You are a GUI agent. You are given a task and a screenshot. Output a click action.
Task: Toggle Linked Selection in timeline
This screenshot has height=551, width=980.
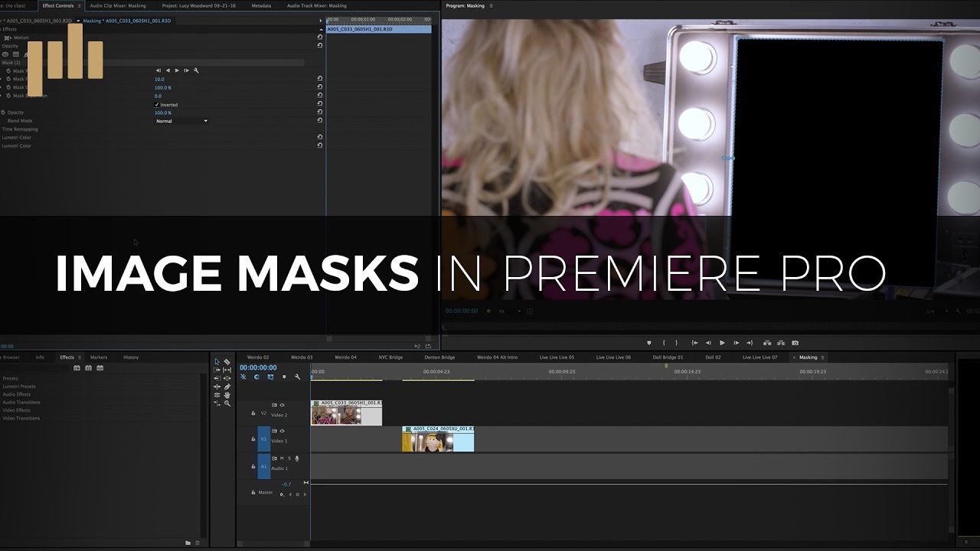tap(270, 377)
